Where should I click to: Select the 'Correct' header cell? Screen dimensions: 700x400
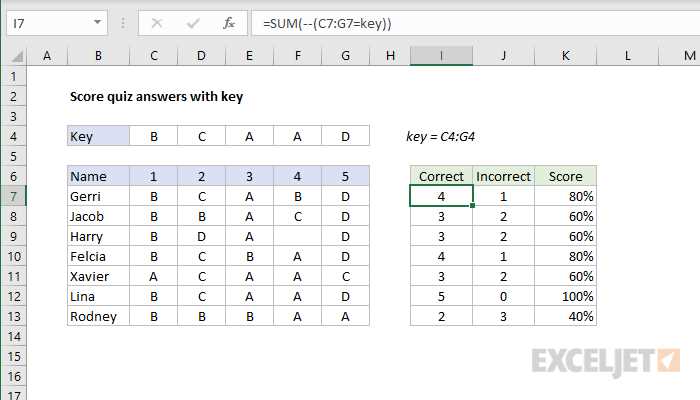441,176
